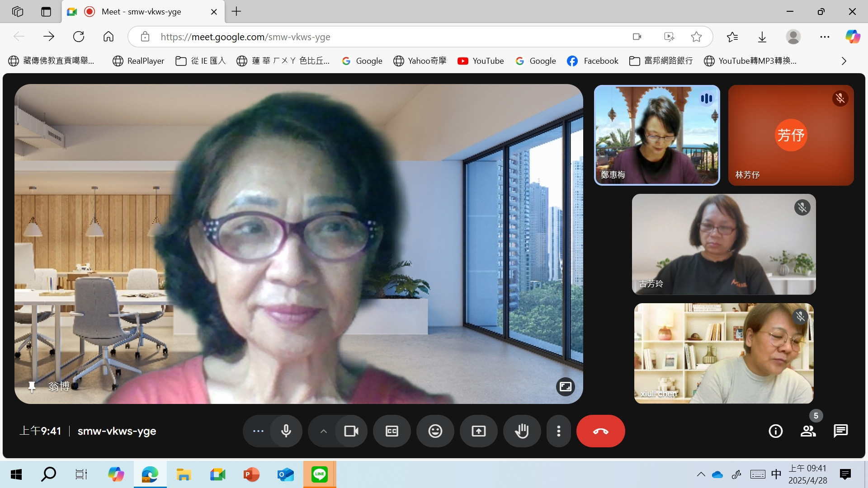
Task: Click the red leave call button
Action: (x=600, y=431)
